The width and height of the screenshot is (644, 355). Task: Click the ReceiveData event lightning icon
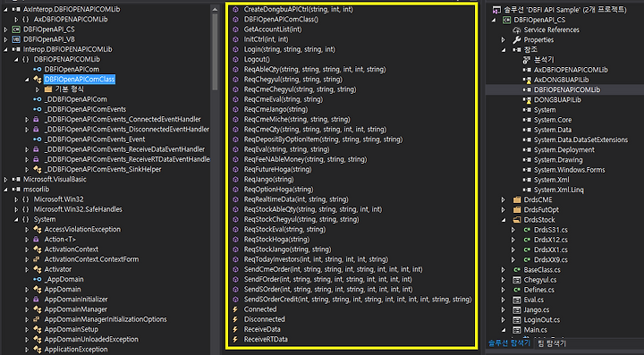235,329
